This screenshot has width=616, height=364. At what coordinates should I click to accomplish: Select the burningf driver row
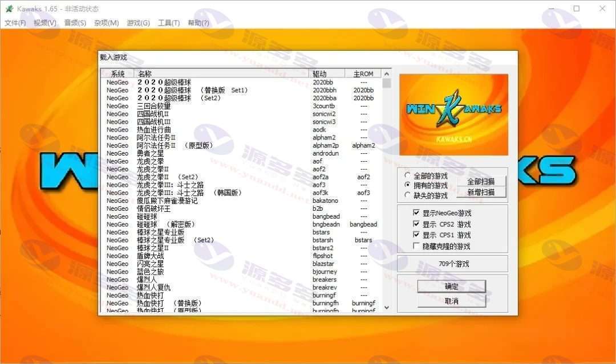point(241,295)
